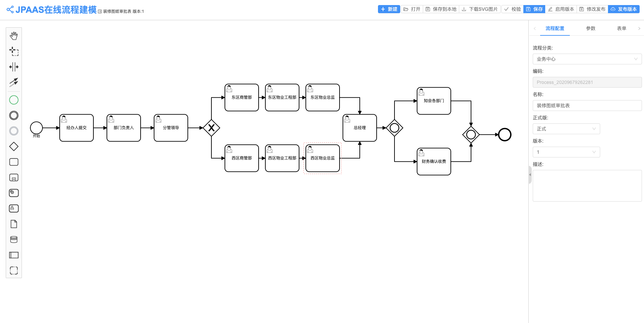Pick the pool/participant icon in palette
Screen dimensions: 644x323
(x=14, y=255)
